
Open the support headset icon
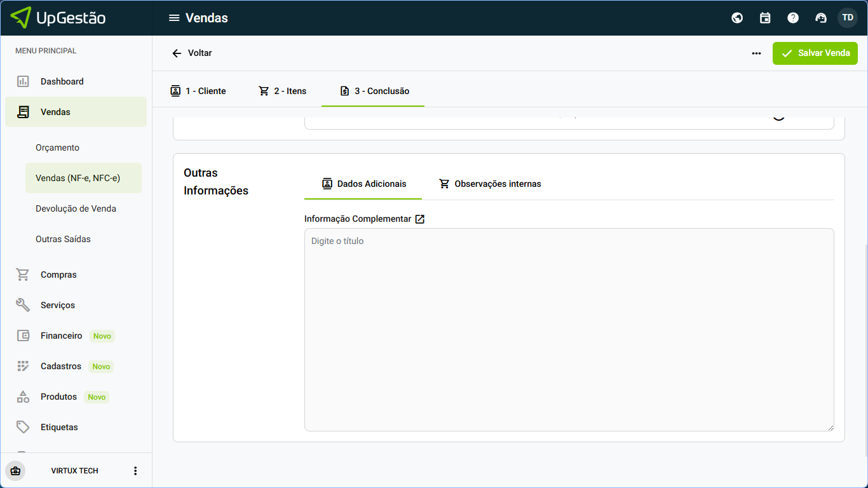click(821, 18)
